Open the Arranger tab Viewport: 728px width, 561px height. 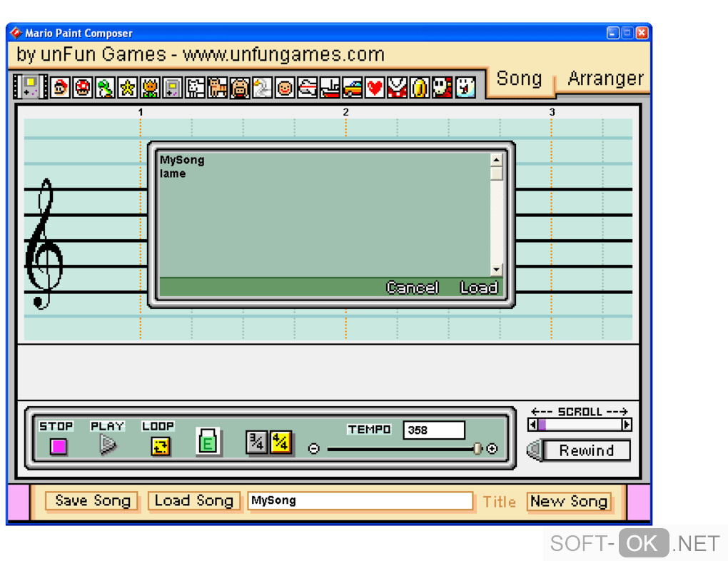[x=605, y=79]
